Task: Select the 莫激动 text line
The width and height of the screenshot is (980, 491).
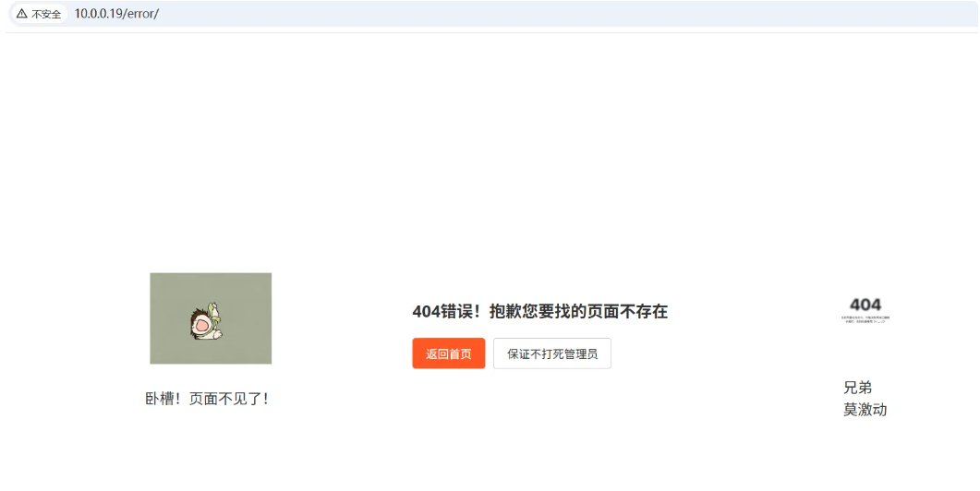Action: (x=865, y=410)
